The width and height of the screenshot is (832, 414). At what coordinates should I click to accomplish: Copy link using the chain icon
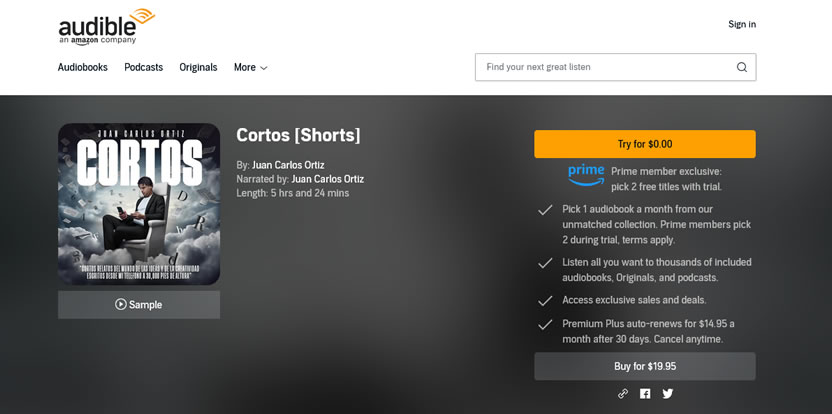pyautogui.click(x=623, y=394)
